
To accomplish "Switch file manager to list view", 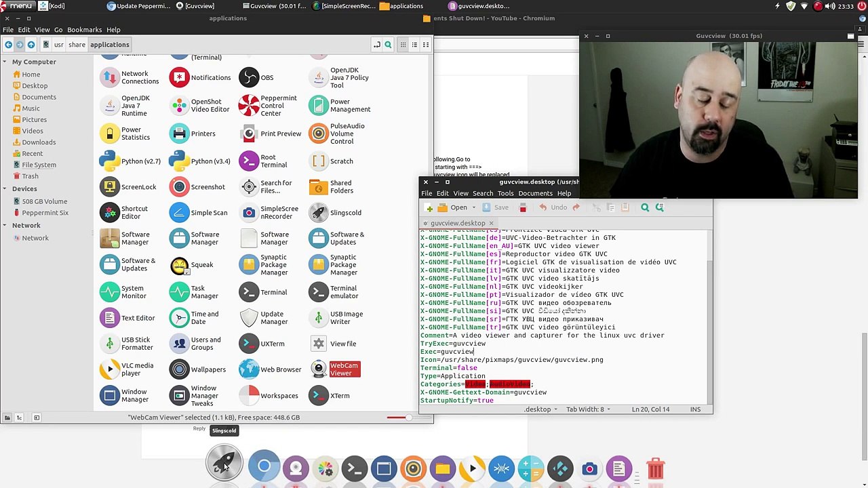I will [x=414, y=45].
